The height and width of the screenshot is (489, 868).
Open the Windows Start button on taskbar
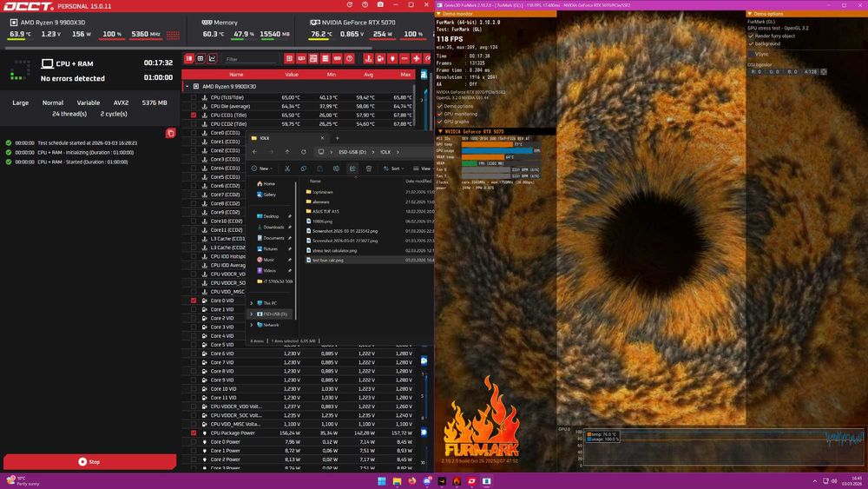coord(382,481)
